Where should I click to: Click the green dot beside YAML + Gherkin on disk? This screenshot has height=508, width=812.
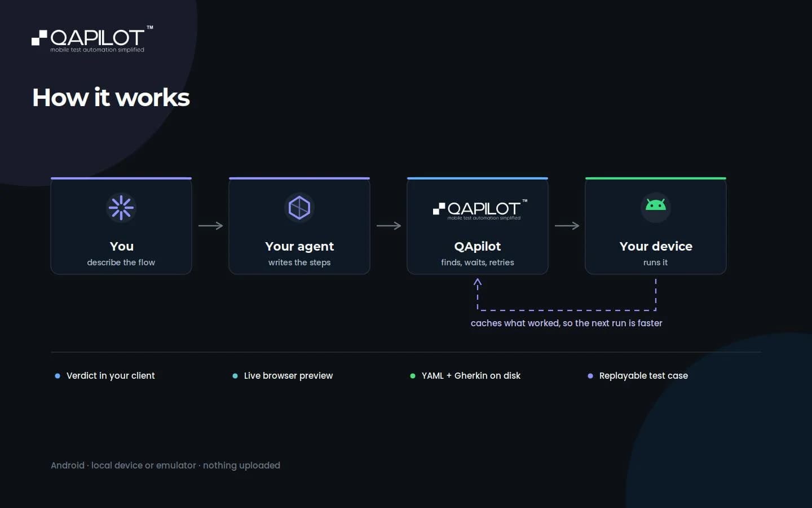[x=413, y=376]
